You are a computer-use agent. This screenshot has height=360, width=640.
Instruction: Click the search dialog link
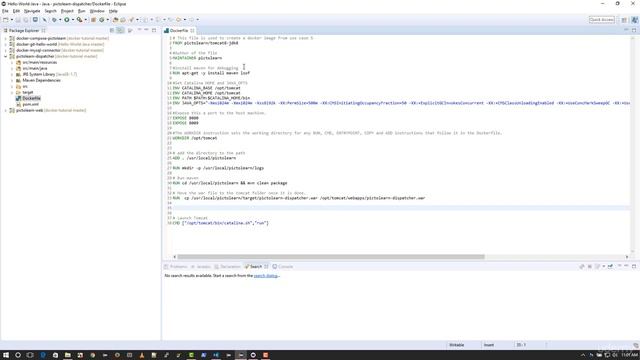[266, 276]
